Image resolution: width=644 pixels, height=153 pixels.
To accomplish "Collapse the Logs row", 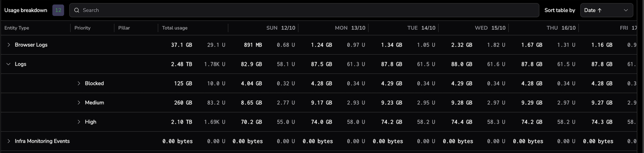I will (9, 64).
